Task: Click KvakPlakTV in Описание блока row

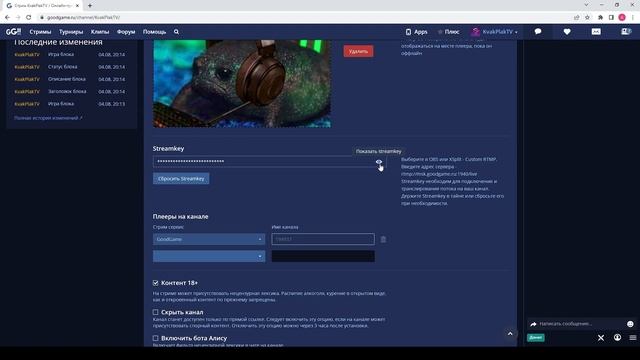Action: [27, 79]
